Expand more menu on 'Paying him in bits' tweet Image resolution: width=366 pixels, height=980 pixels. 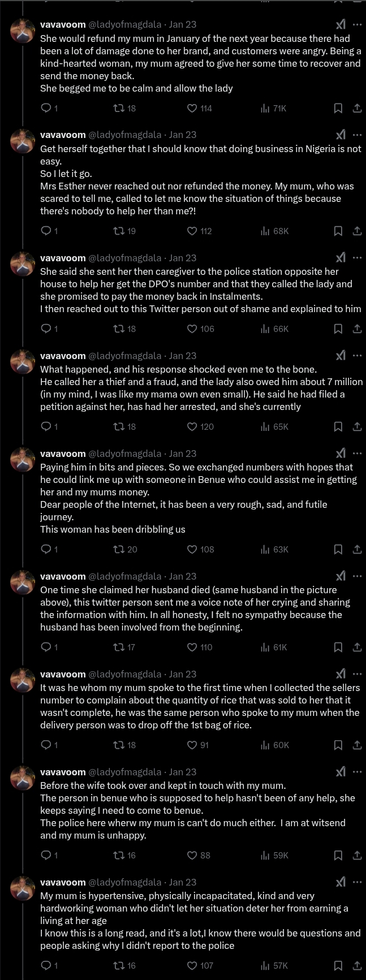357,454
